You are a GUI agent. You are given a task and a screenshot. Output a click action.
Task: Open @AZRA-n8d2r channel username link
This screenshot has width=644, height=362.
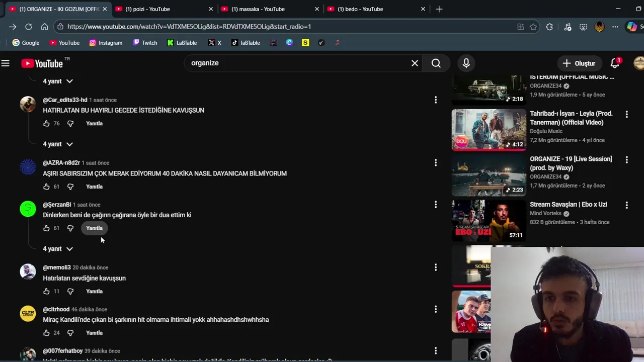click(x=61, y=163)
